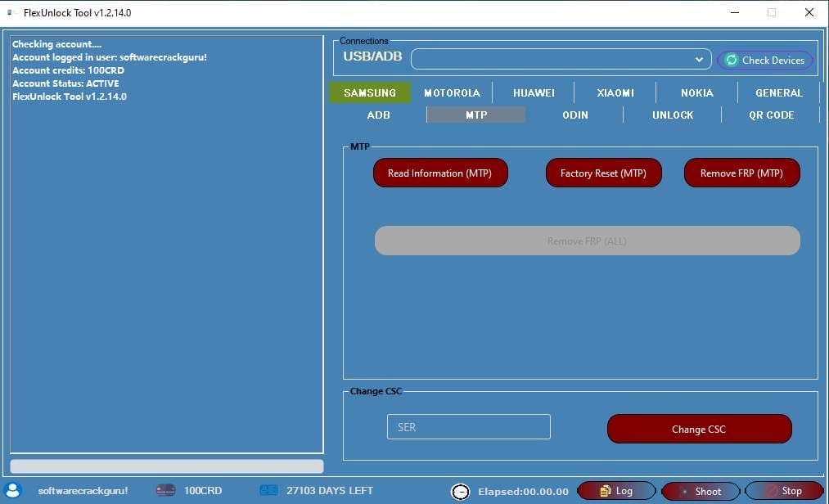This screenshot has width=829, height=504.
Task: Open the ODIN tab
Action: [575, 115]
